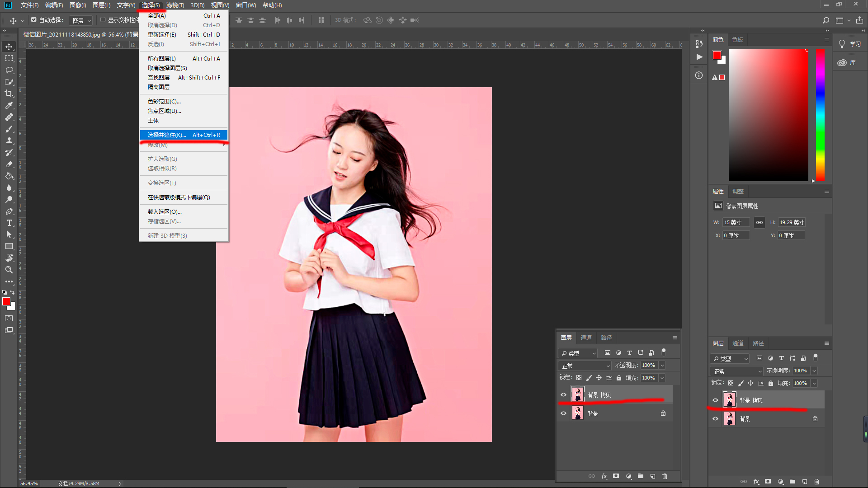Click foreground color swatch in Color panel

click(717, 55)
